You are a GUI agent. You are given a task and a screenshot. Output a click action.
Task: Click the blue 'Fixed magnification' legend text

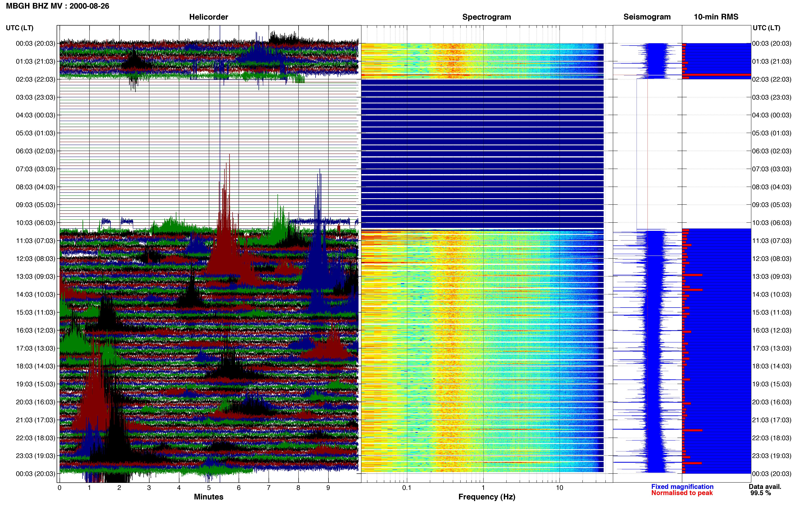682,486
